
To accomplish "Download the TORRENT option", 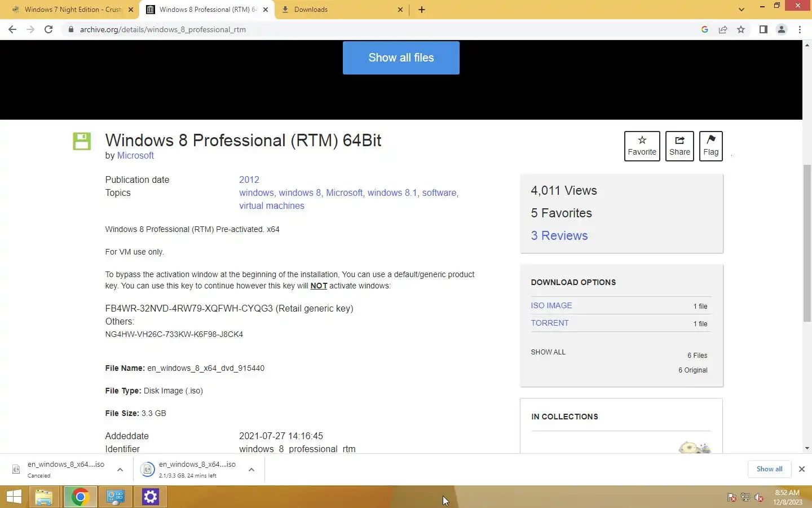I will 550,323.
